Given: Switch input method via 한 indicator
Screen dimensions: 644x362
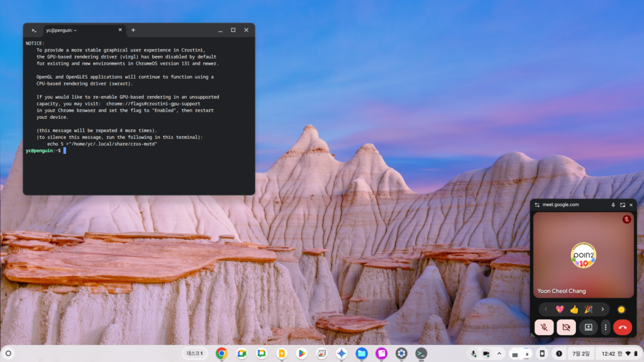Looking at the screenshot, I should click(x=619, y=353).
